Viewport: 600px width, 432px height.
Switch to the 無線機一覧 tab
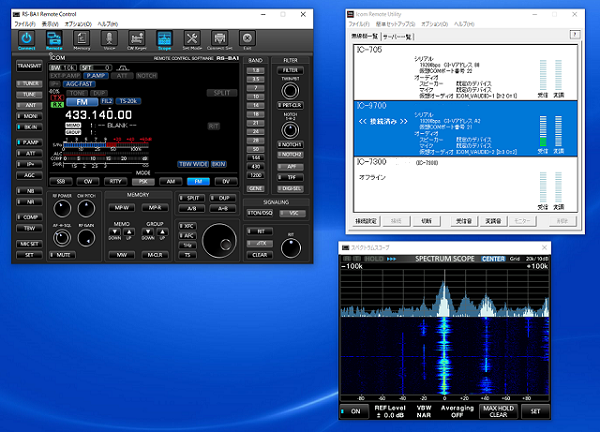coord(365,36)
